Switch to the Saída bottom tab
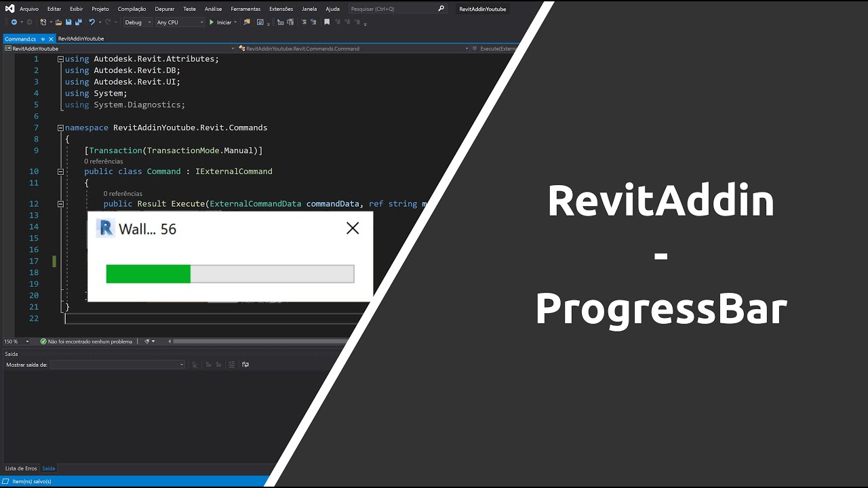Screen dimensions: 868x488 point(49,468)
